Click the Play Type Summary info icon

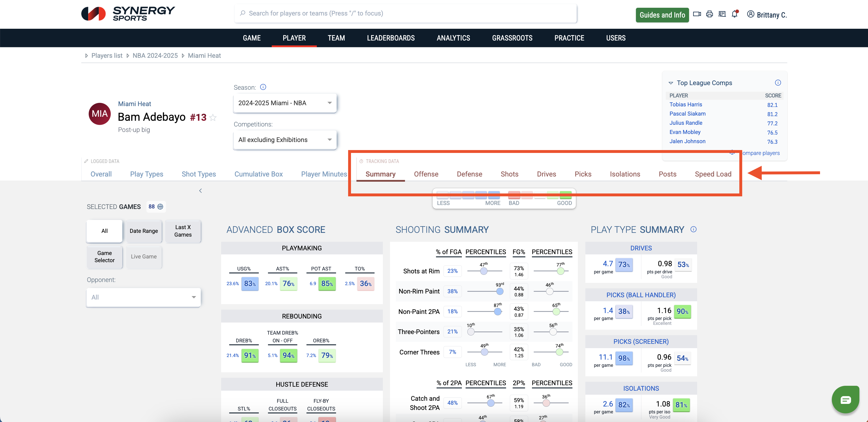(693, 229)
